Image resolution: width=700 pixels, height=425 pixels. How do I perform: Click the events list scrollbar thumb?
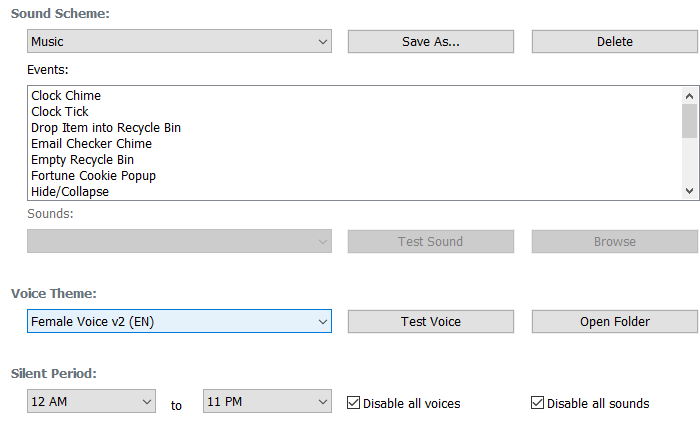pos(689,120)
